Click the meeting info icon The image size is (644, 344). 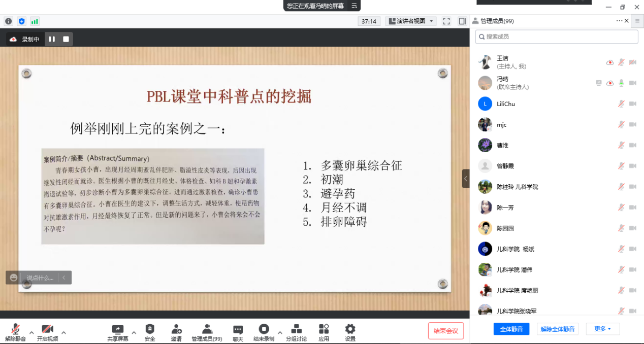click(x=8, y=21)
